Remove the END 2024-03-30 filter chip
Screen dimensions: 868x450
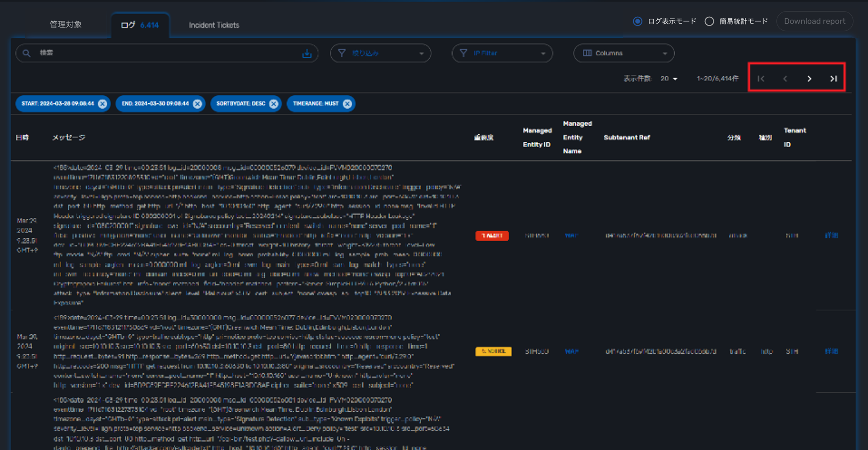click(x=197, y=104)
